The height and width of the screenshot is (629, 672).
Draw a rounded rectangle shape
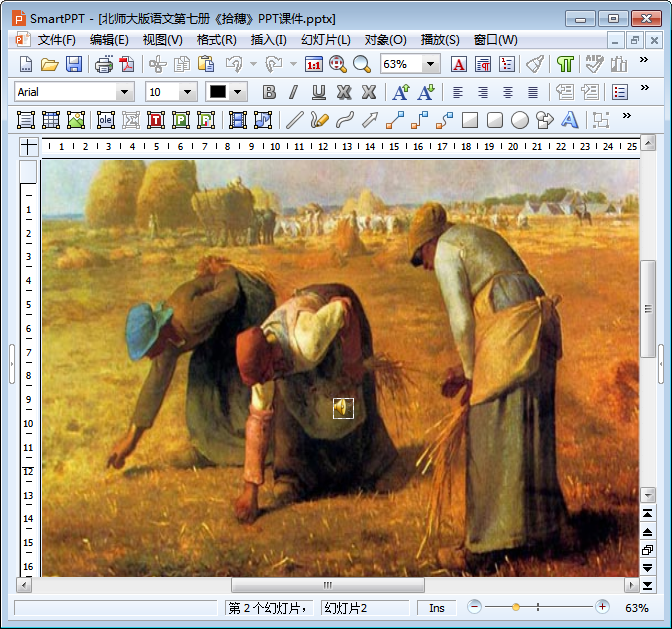coord(495,120)
